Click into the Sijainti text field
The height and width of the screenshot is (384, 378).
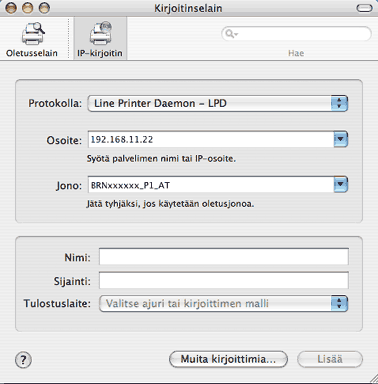coord(224,280)
